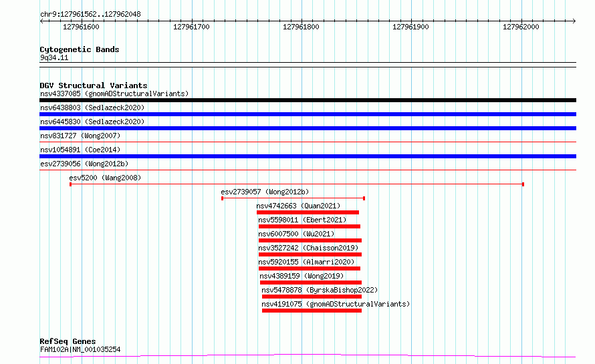Select red bar under nsv3527242
This screenshot has height=364, width=595.
coord(310,254)
